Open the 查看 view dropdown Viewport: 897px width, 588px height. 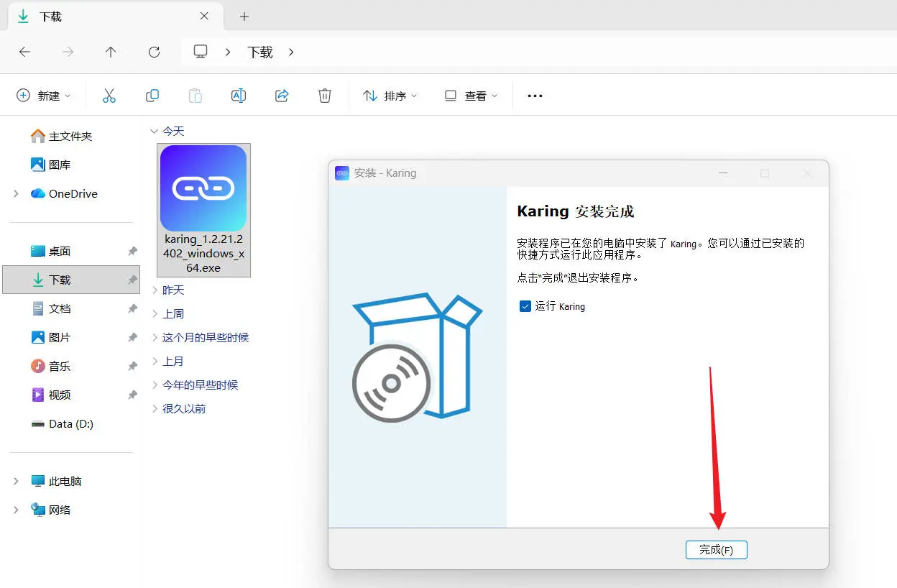coord(471,96)
